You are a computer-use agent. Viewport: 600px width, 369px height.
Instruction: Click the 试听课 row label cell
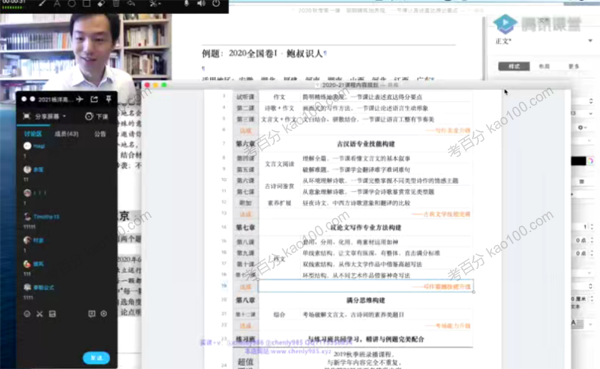[245, 97]
